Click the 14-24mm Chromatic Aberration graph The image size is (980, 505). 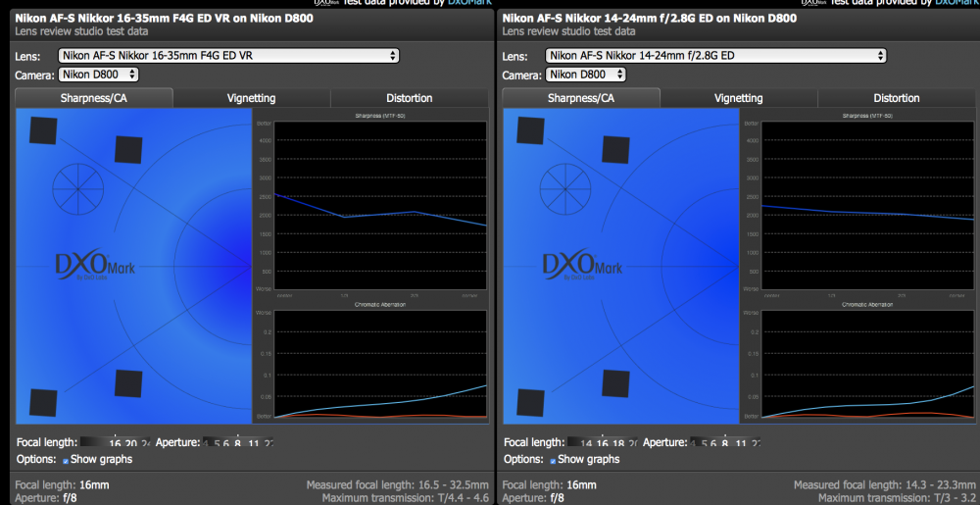tap(867, 364)
